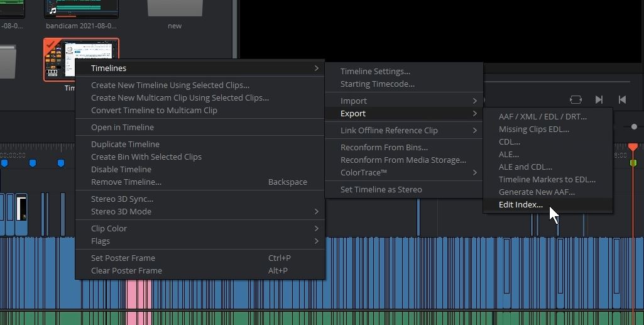Toggle the loop playback icon
The image size is (644, 325).
click(x=576, y=99)
